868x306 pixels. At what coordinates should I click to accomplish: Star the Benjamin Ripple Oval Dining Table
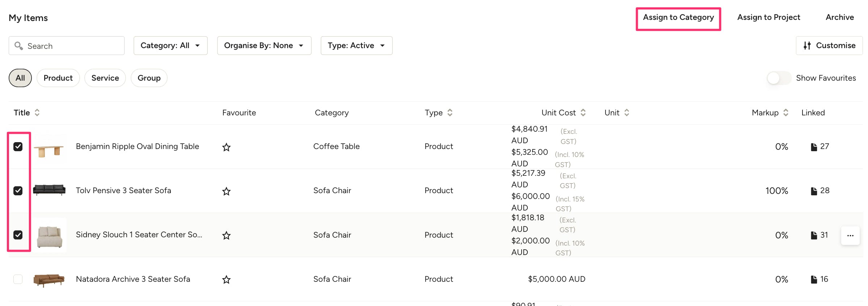(x=226, y=147)
